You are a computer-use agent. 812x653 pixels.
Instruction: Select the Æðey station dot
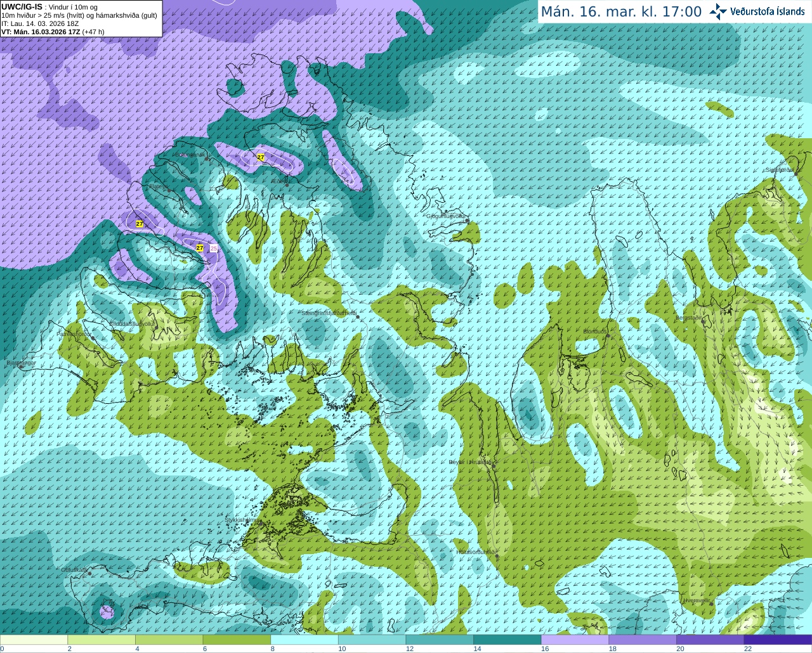pyautogui.click(x=287, y=185)
